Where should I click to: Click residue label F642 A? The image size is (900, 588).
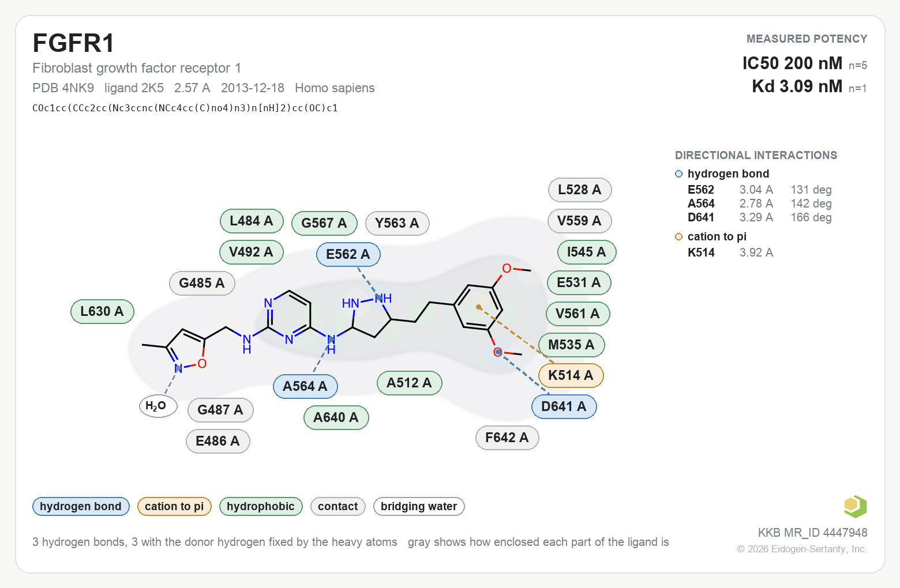507,438
